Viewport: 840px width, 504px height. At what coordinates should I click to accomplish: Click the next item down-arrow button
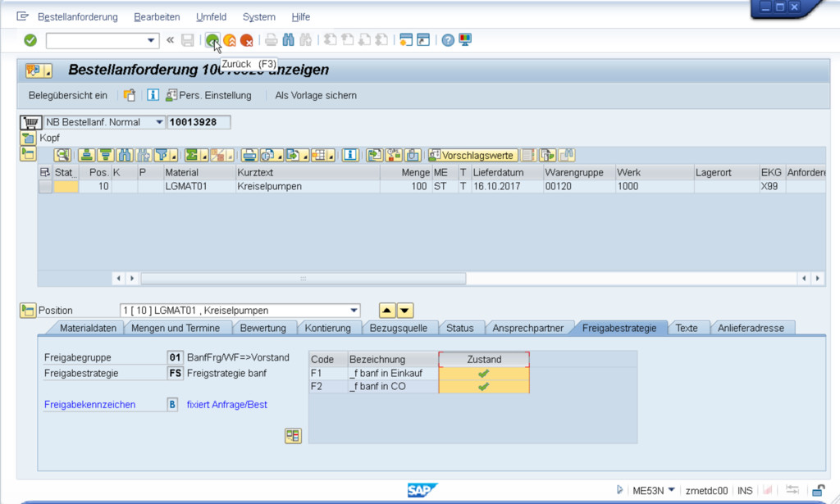405,311
